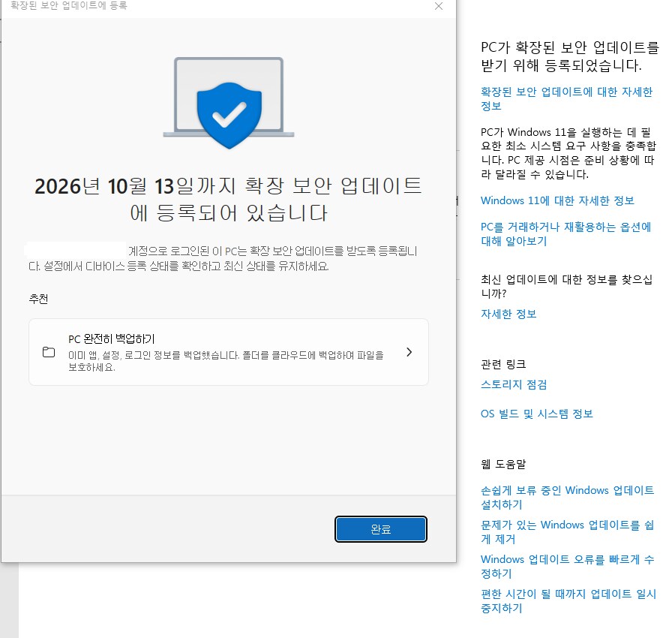The image size is (672, 638).
Task: Expand the PC 완전히 백업하기 chevron arrow
Action: pos(409,352)
